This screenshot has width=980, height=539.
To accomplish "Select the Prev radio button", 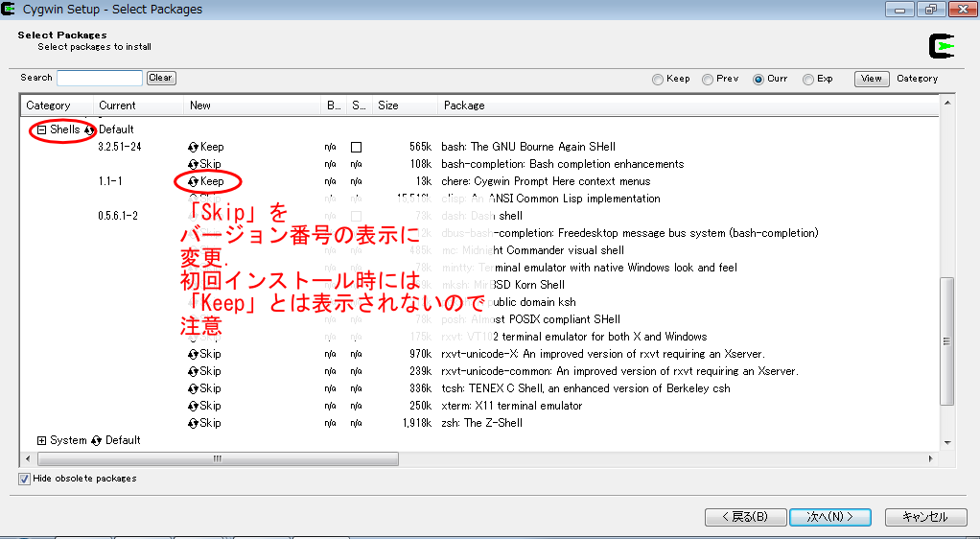I will pyautogui.click(x=708, y=80).
